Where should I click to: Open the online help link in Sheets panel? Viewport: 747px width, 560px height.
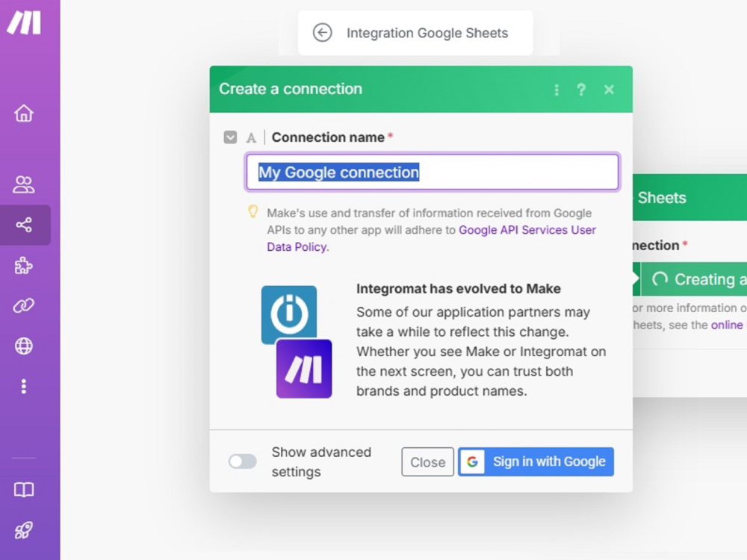(727, 325)
